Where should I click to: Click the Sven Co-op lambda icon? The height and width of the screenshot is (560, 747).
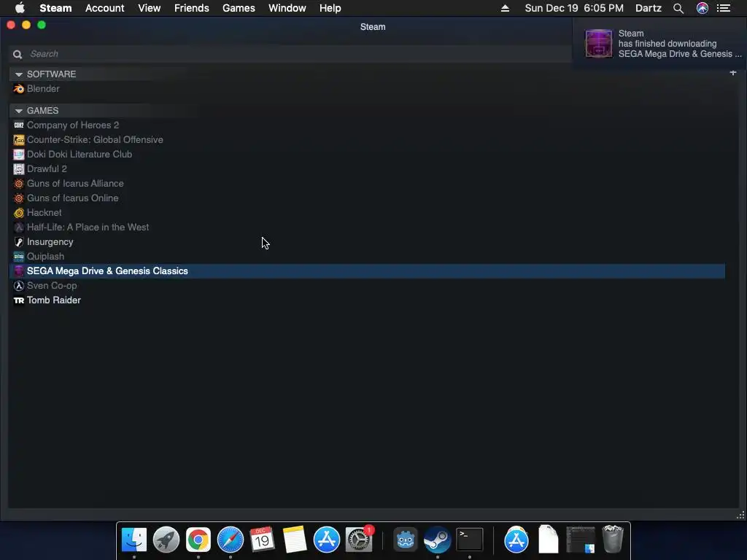tap(18, 286)
